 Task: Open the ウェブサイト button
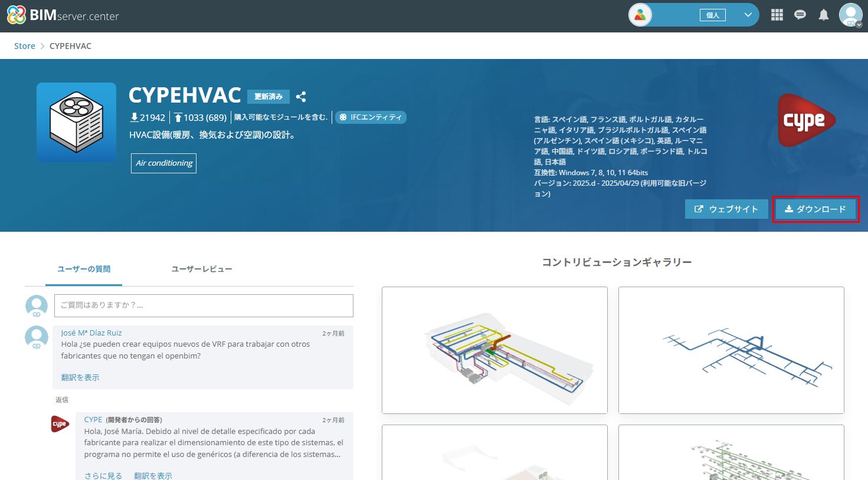(726, 209)
